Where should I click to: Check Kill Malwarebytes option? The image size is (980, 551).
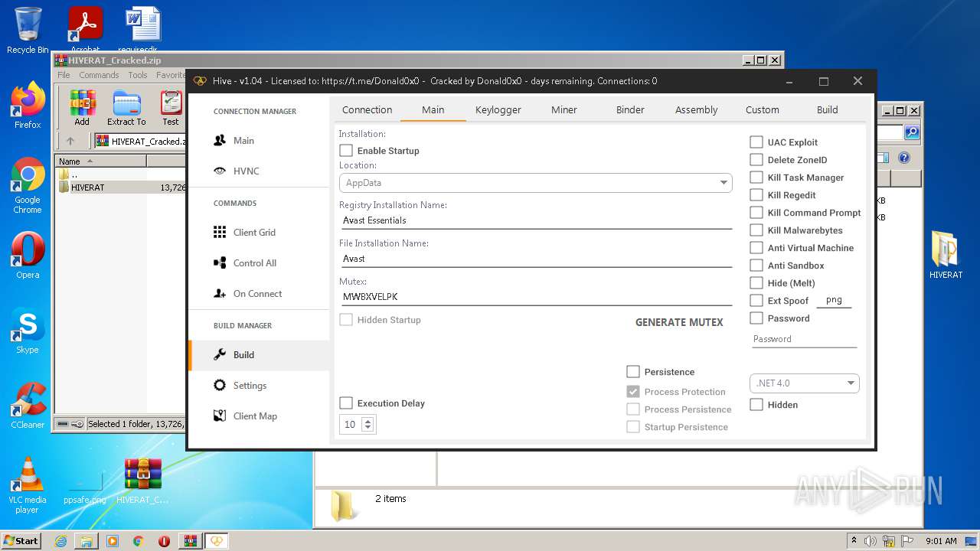[x=756, y=230]
